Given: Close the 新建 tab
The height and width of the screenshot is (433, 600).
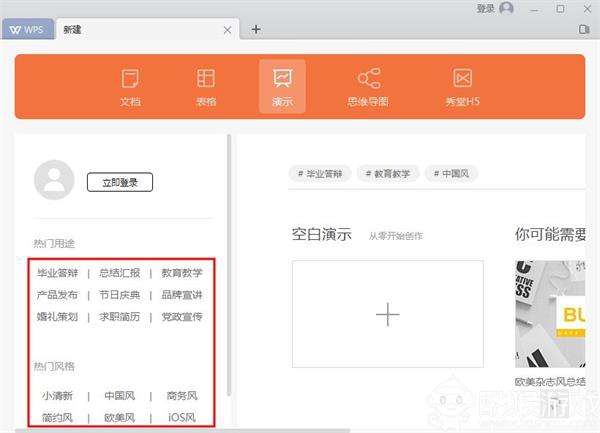Looking at the screenshot, I should click(227, 30).
